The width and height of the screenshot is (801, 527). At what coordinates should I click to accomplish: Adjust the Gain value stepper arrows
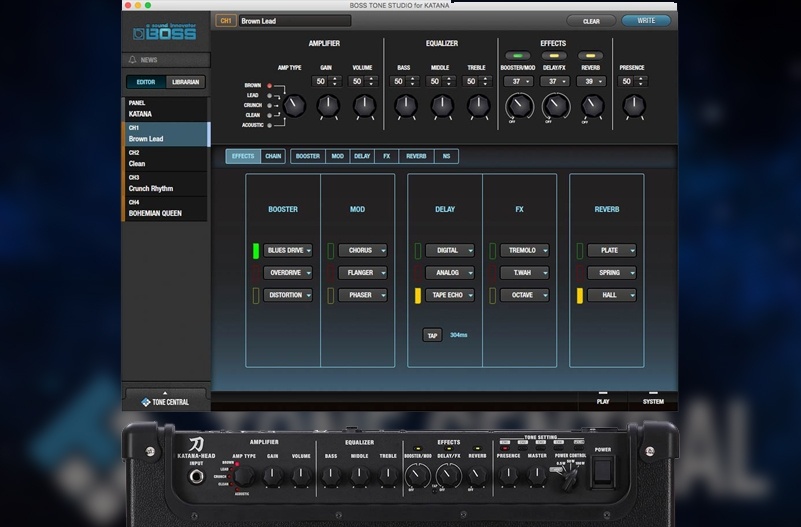pyautogui.click(x=335, y=81)
